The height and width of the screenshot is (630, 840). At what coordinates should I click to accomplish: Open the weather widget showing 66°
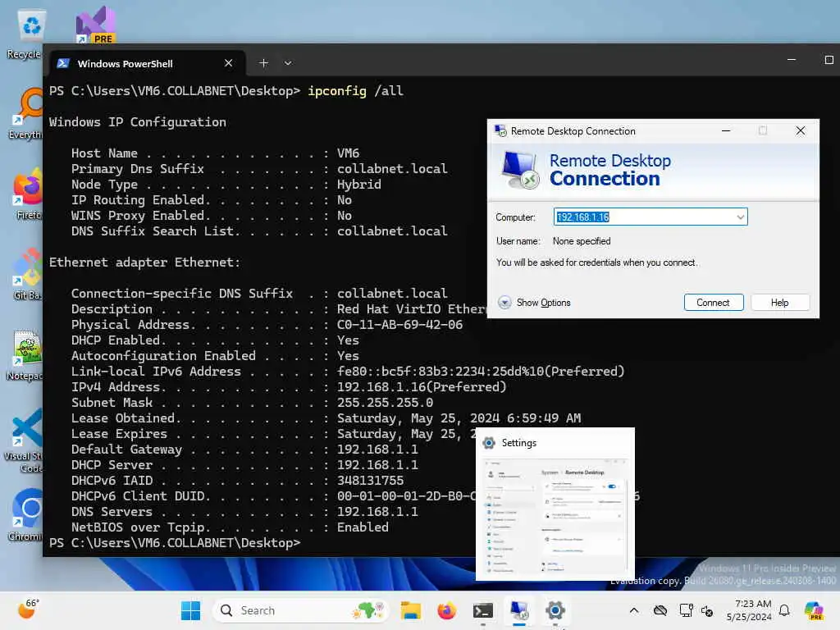[x=28, y=609]
